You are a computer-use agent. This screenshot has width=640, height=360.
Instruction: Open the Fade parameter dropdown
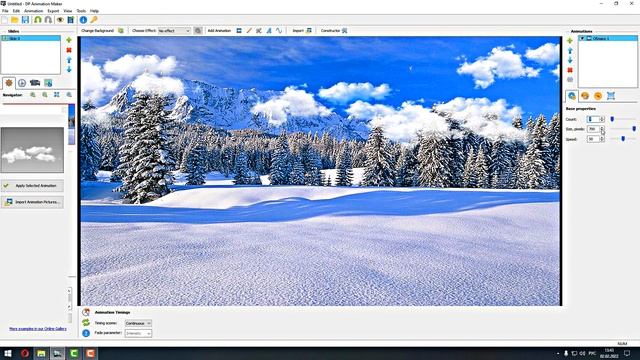tap(138, 333)
